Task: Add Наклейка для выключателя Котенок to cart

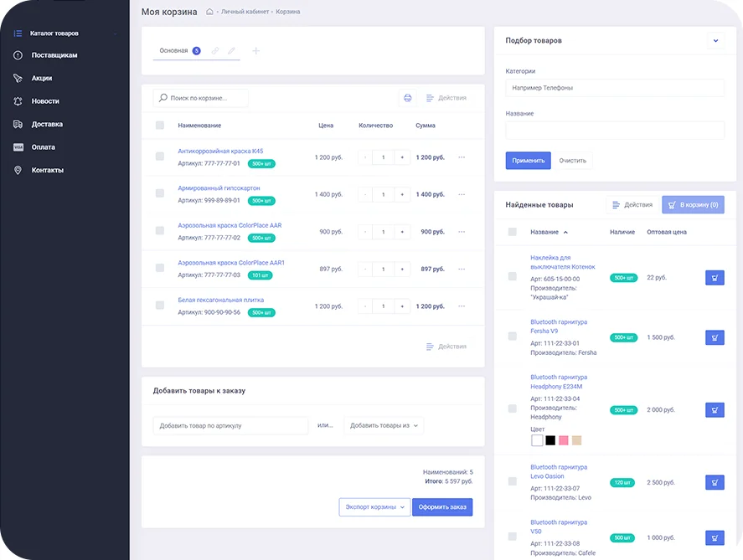Action: (x=715, y=277)
